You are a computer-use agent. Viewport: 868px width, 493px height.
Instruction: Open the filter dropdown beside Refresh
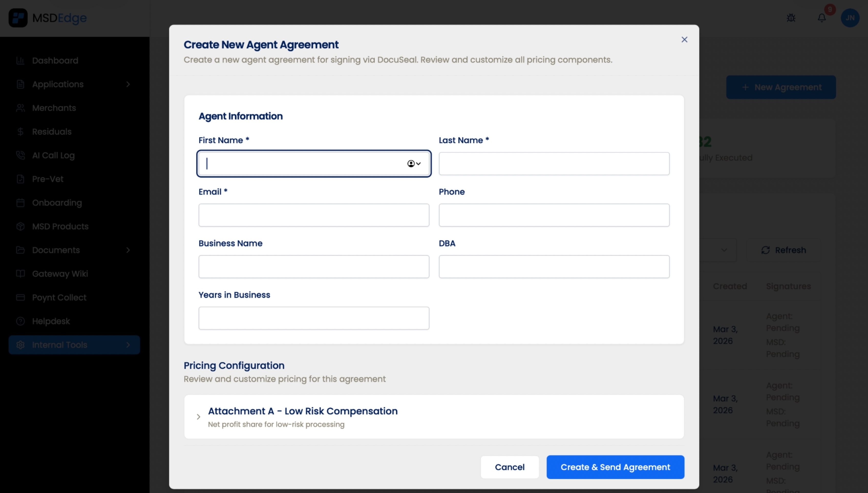click(724, 250)
